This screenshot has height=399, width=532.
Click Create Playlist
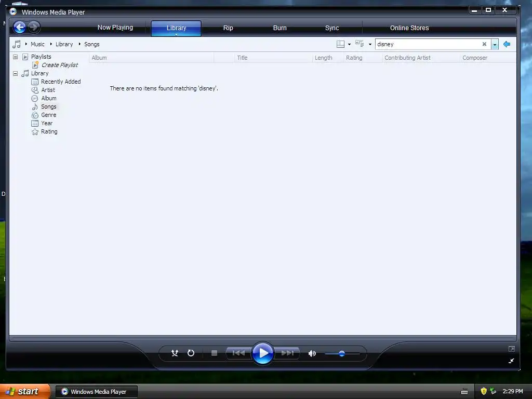click(x=60, y=65)
